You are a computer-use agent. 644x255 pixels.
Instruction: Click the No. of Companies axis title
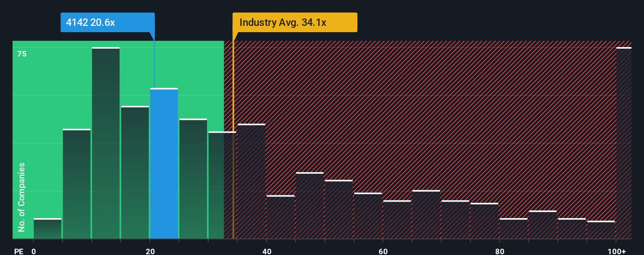[22, 197]
